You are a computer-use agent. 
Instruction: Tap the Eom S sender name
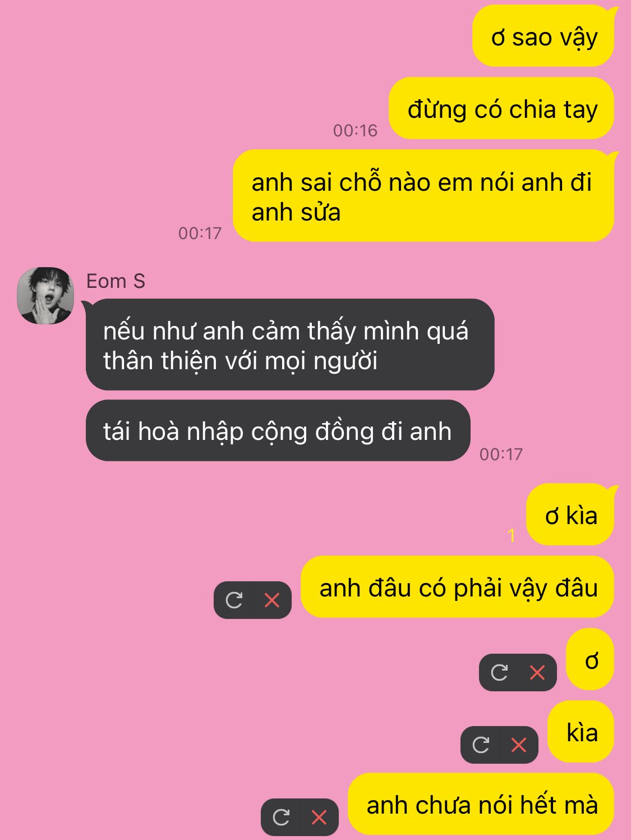click(116, 281)
